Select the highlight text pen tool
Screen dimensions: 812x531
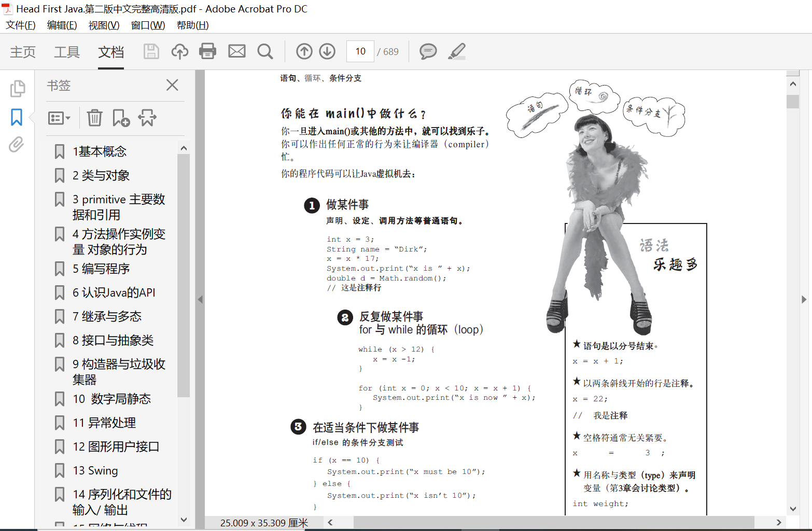[456, 51]
